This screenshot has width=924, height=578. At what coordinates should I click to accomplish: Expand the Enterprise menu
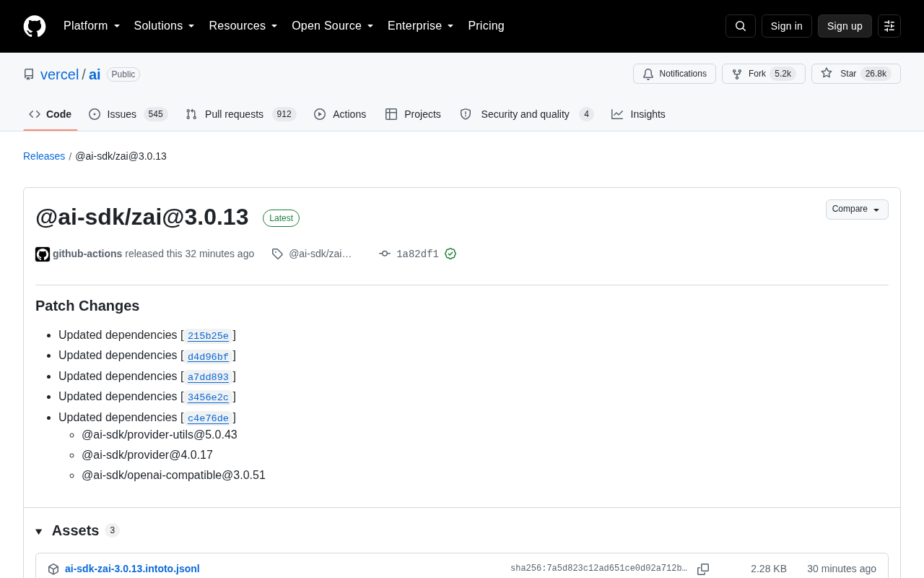pyautogui.click(x=421, y=26)
